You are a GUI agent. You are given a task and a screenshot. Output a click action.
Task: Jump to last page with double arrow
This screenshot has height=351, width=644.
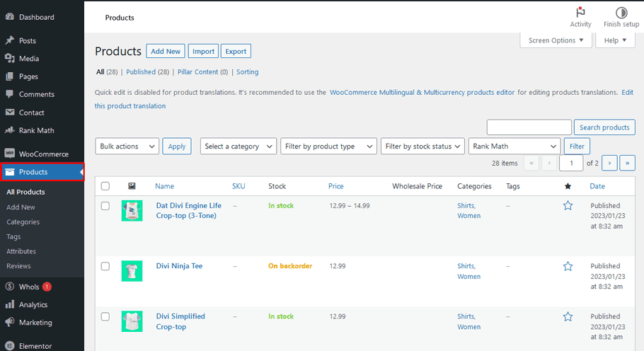[627, 163]
